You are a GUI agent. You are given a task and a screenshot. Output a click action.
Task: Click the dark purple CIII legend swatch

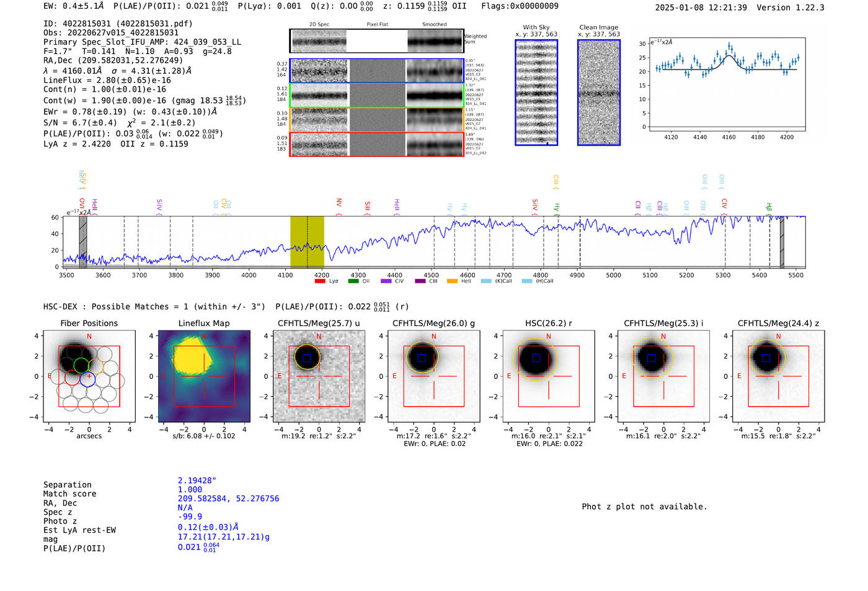click(420, 281)
